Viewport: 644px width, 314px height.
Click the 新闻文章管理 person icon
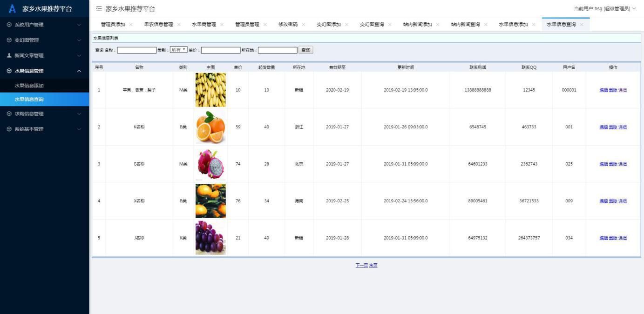pos(9,55)
